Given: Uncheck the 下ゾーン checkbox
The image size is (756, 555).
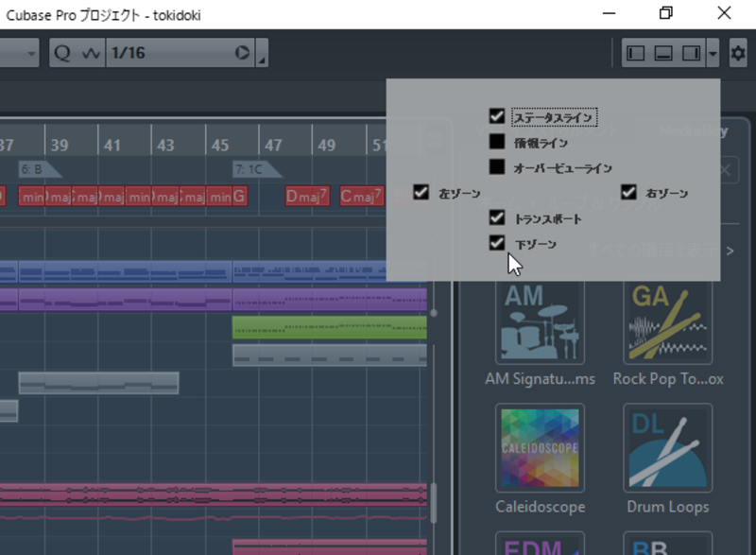Looking at the screenshot, I should (497, 243).
